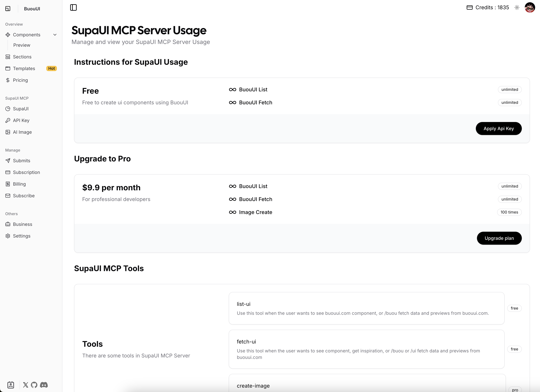Click the Credits card icon
Image resolution: width=540 pixels, height=392 pixels.
(x=469, y=8)
